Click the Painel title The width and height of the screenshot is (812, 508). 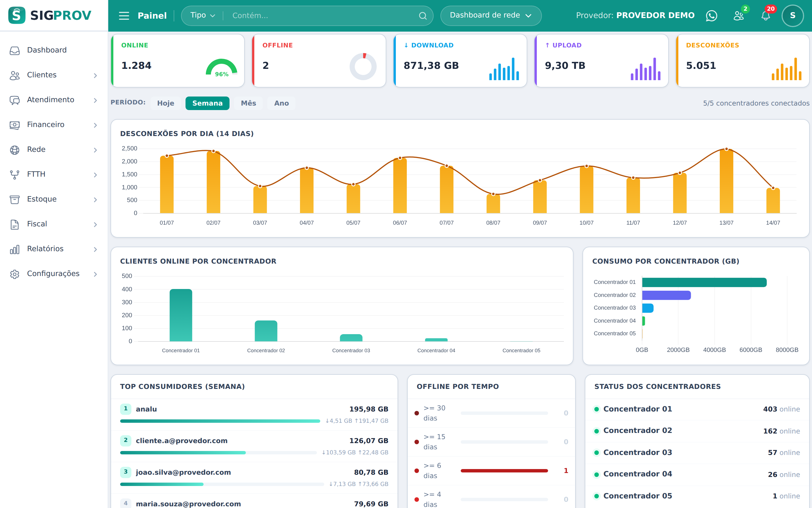tap(152, 16)
